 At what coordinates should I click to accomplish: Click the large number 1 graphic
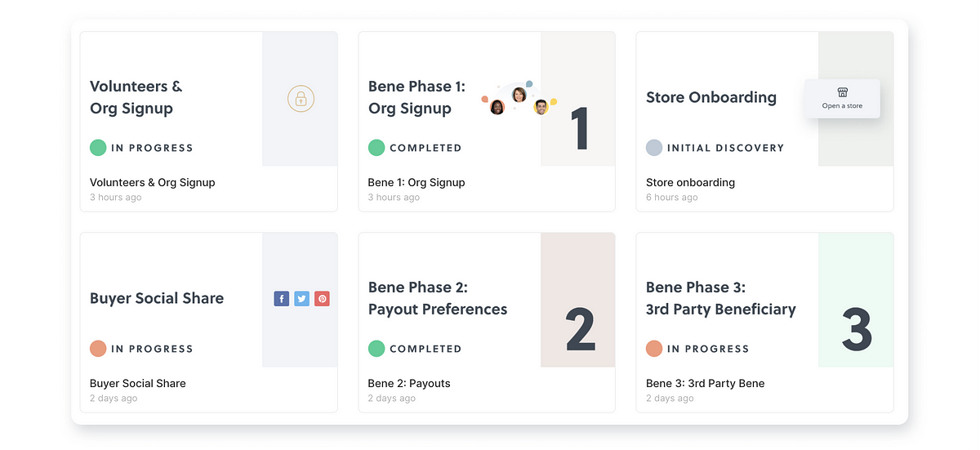(579, 127)
